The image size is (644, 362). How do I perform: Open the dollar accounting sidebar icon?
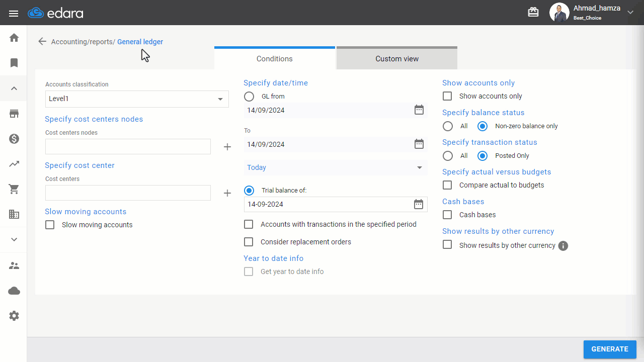coord(14,139)
